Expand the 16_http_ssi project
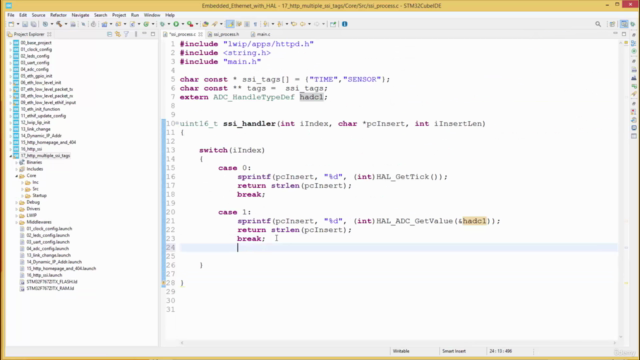The image size is (640, 360). point(11,149)
